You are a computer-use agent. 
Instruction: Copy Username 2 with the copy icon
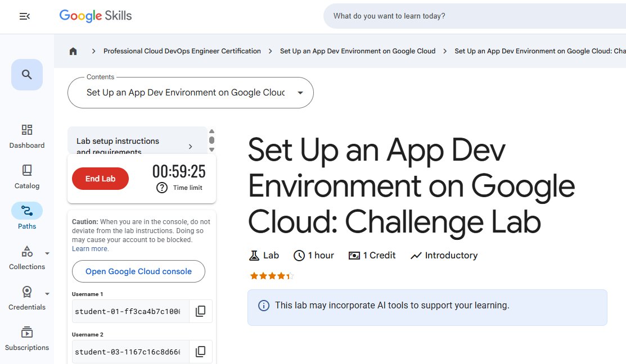pos(200,352)
